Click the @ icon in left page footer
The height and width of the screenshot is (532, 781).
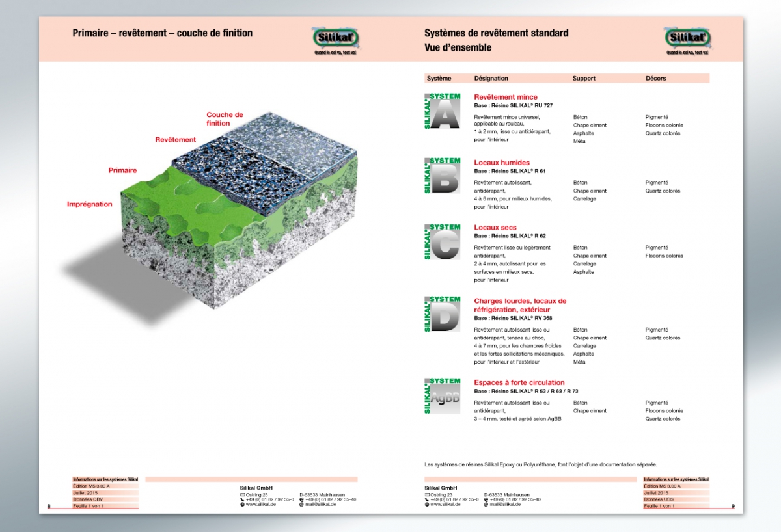pyautogui.click(x=301, y=504)
